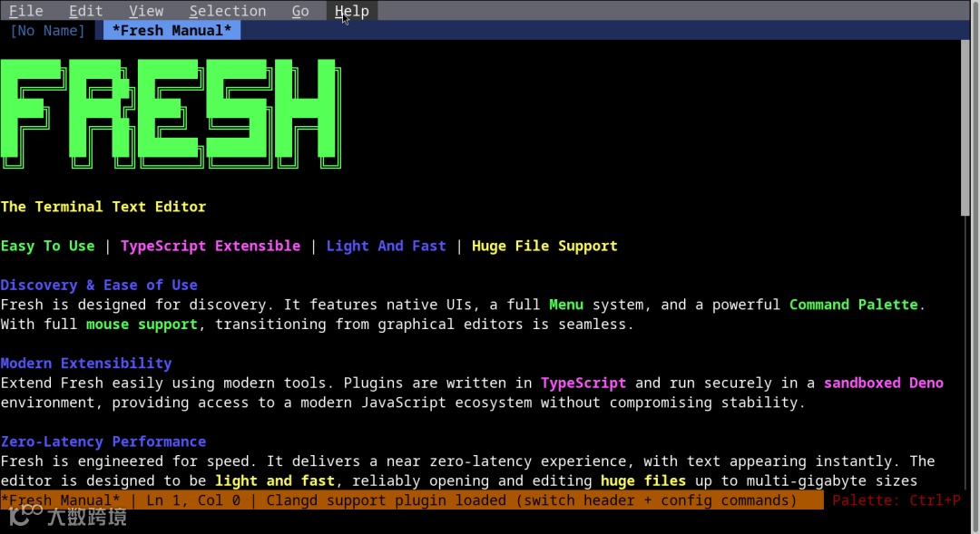Viewport: 980px width, 534px height.
Task: Click the 'Easy To Use' text
Action: tap(47, 246)
